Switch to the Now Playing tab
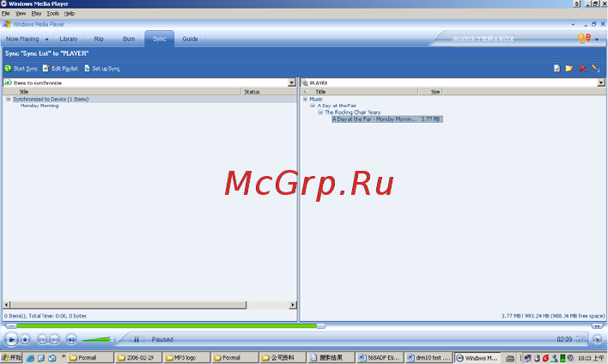608x364 pixels. [22, 39]
